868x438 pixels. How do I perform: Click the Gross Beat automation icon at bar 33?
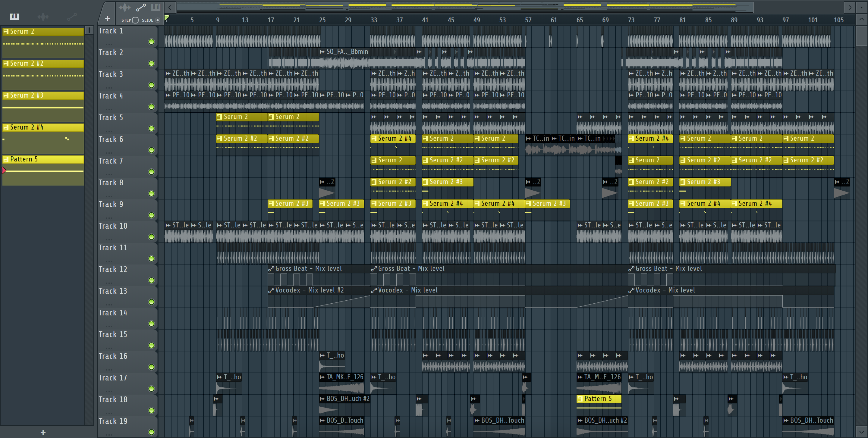tap(374, 269)
